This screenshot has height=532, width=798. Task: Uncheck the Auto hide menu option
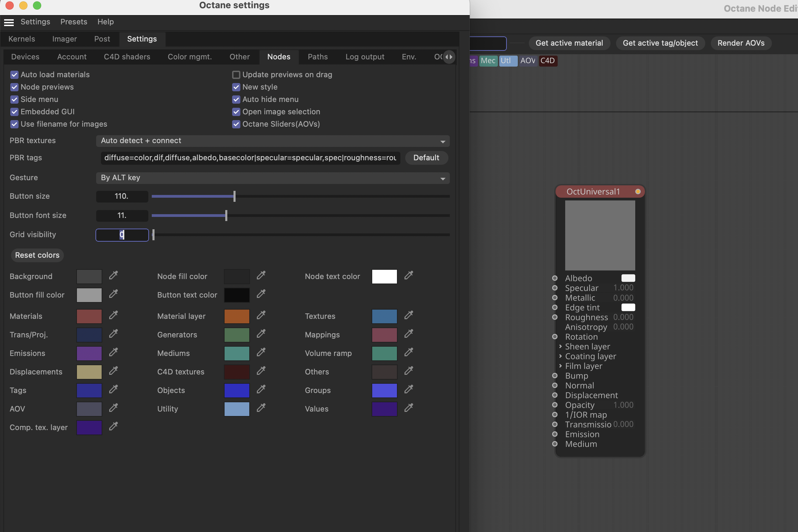tap(236, 100)
